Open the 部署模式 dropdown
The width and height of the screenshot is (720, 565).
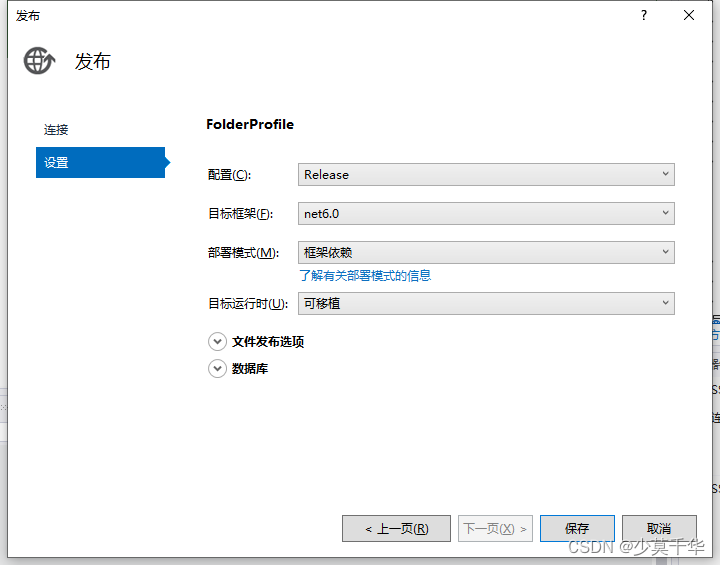[486, 252]
